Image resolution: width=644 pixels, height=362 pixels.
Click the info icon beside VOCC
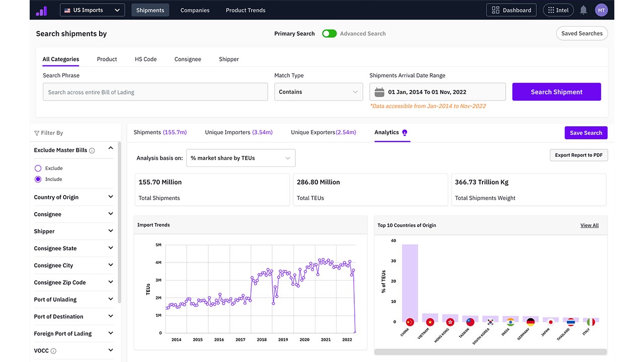(x=53, y=351)
